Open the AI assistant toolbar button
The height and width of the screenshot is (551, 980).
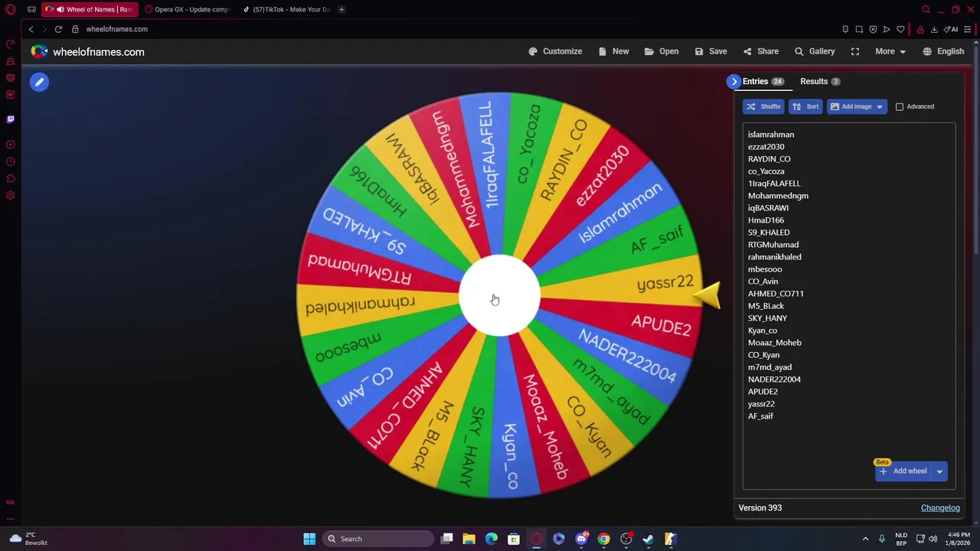[x=951, y=29]
